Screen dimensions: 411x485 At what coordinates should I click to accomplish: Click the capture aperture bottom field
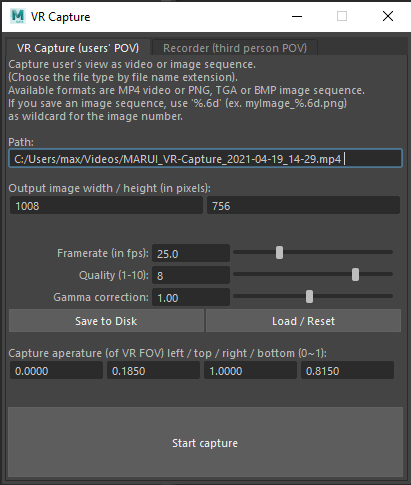[x=347, y=370]
